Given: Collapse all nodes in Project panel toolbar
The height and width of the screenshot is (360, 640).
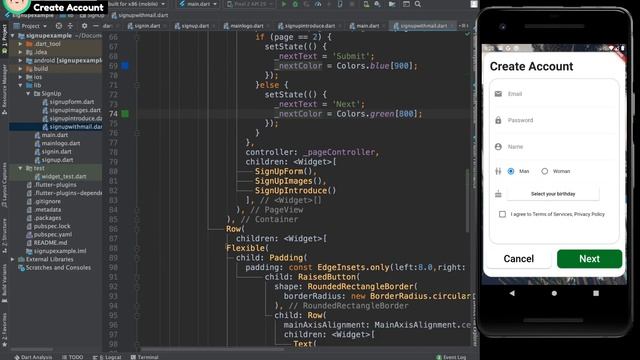Looking at the screenshot, I should click(x=70, y=26).
